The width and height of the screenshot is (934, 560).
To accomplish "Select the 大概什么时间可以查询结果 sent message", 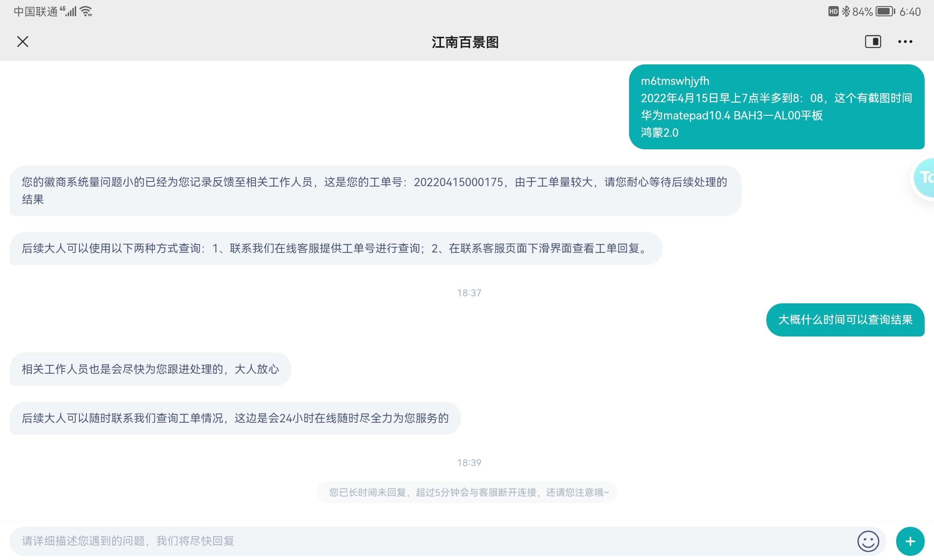I will (845, 320).
